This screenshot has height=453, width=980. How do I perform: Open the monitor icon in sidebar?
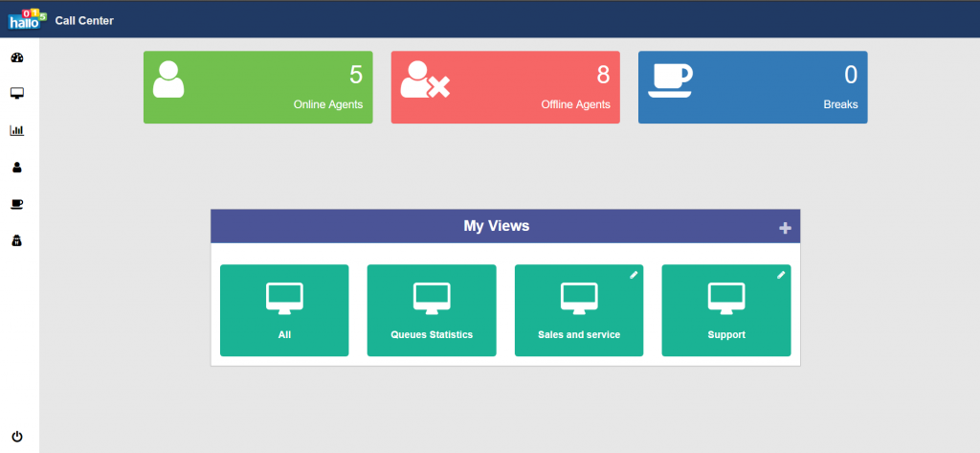tap(16, 93)
